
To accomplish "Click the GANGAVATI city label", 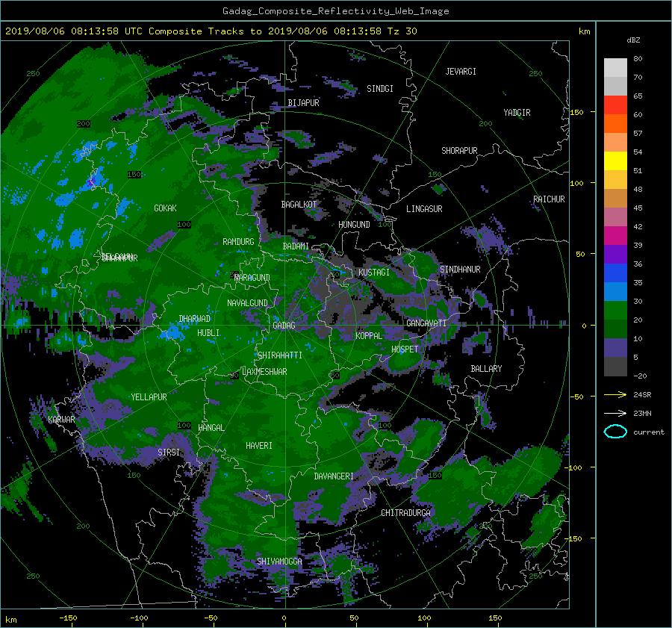I will click(x=426, y=323).
